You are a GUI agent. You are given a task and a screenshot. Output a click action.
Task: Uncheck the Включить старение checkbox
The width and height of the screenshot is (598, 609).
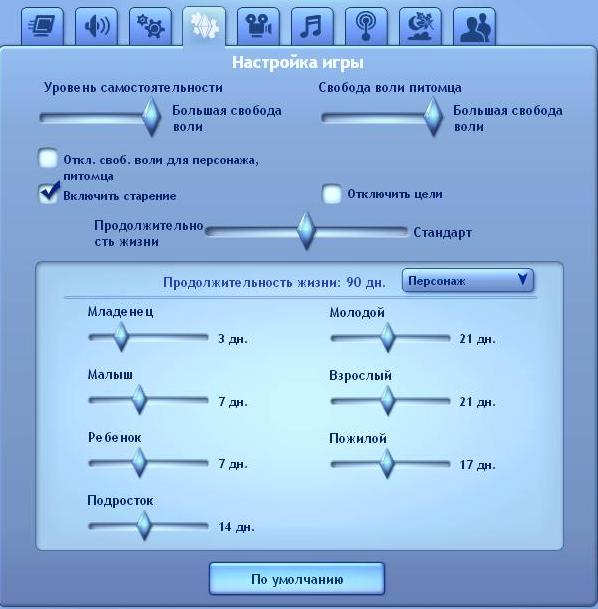pyautogui.click(x=48, y=193)
